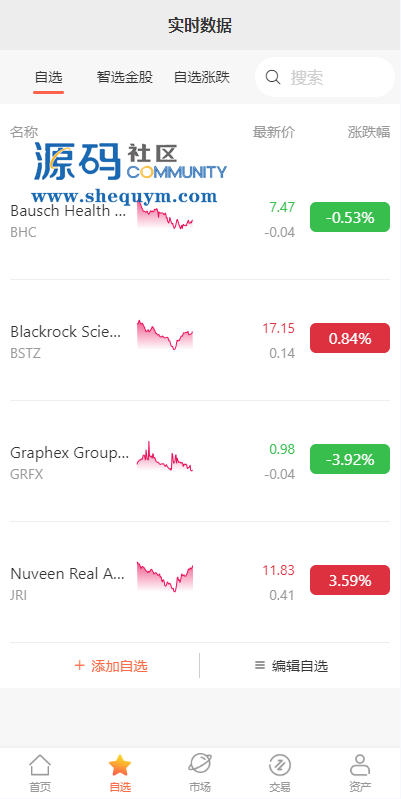This screenshot has width=401, height=799.
Task: Open the Nuveen Real A... stock row
Action: pos(200,582)
